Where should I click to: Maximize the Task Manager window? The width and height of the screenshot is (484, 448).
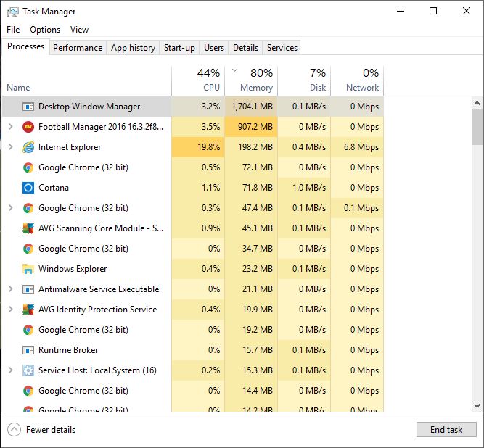coord(433,12)
